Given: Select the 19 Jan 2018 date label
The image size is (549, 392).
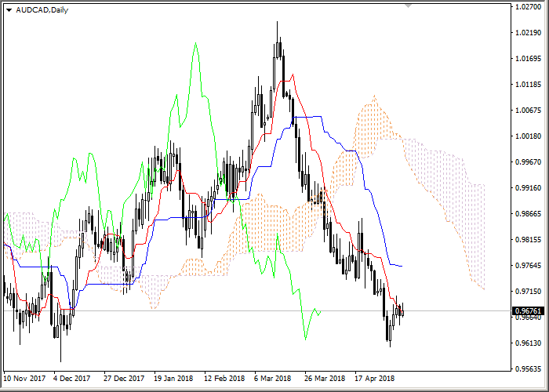Looking at the screenshot, I should pos(173,378).
